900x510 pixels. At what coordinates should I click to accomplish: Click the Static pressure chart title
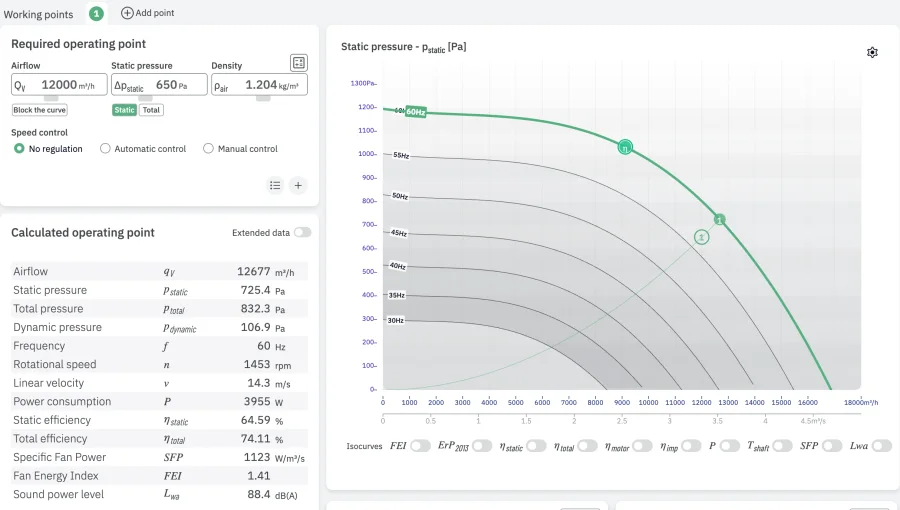coord(404,47)
